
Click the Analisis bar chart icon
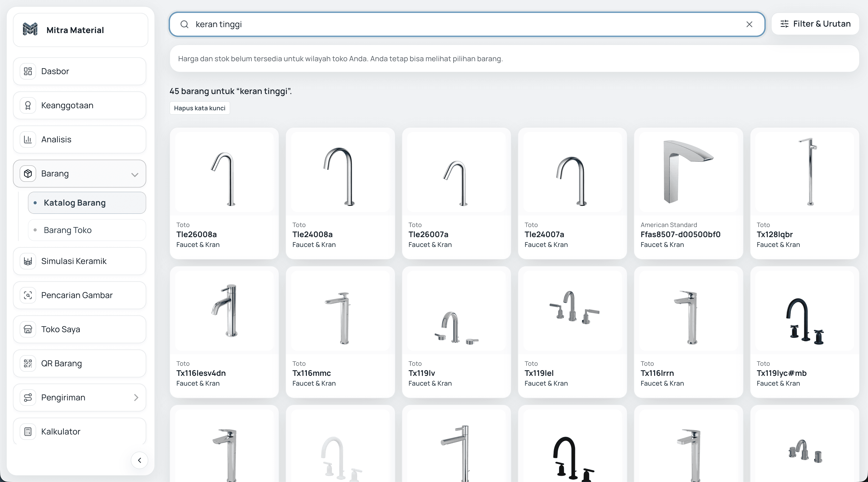click(x=28, y=139)
